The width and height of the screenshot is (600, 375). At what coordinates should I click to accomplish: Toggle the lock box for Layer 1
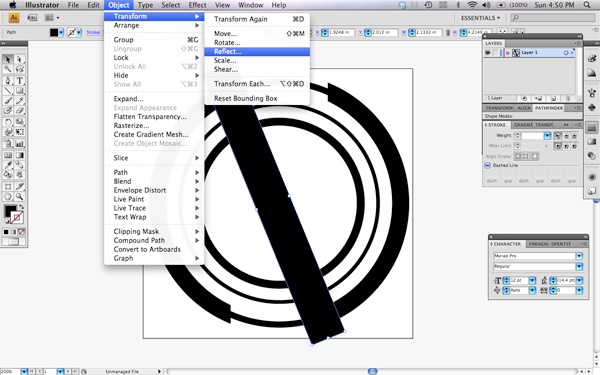pyautogui.click(x=495, y=53)
